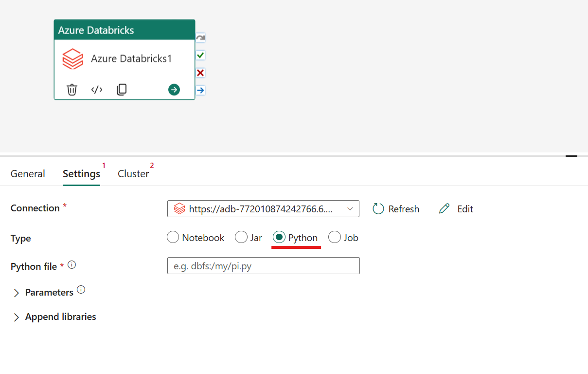Switch to the General tab

click(x=28, y=173)
